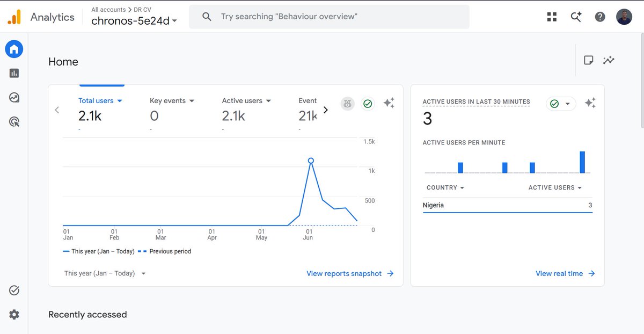
Task: Open the Reports sidebar icon
Action: [14, 73]
